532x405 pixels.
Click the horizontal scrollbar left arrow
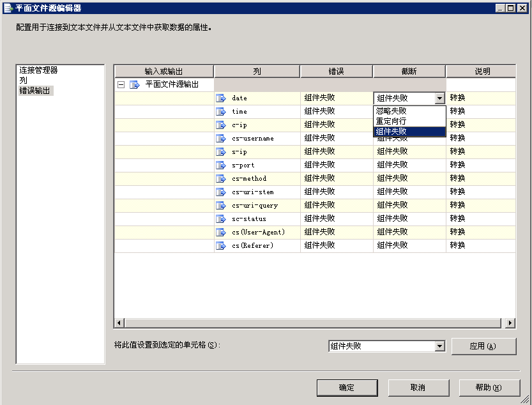[119, 323]
